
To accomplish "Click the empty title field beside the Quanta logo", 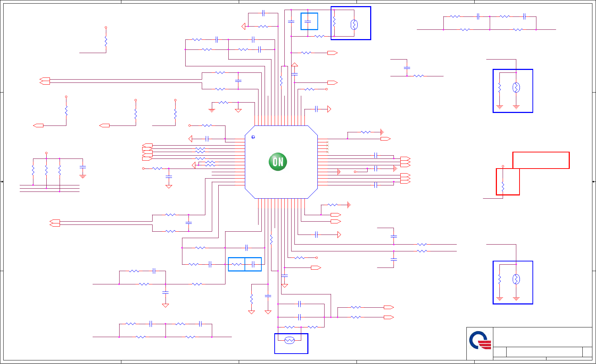I will [543, 337].
